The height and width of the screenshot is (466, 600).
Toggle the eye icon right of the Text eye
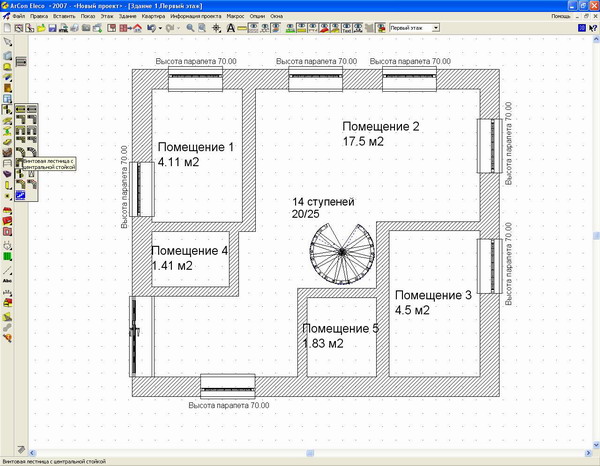(358, 28)
